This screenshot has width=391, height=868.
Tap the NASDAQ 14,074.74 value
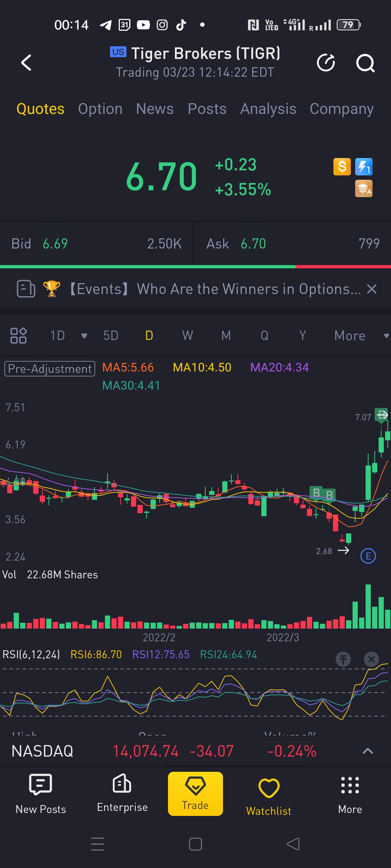coord(146,751)
